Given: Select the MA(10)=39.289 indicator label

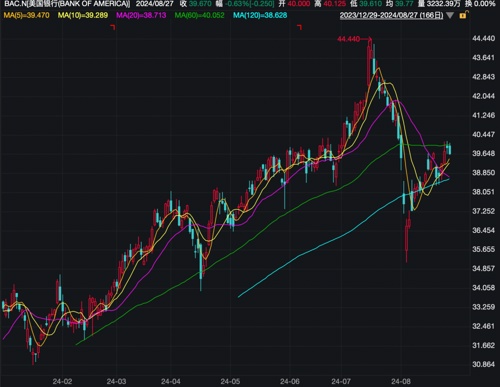Looking at the screenshot, I should [83, 15].
